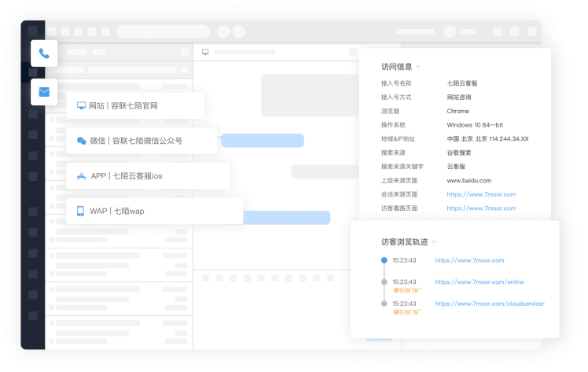Click the 网站咨询 value text
The height and width of the screenshot is (372, 588).
[459, 97]
